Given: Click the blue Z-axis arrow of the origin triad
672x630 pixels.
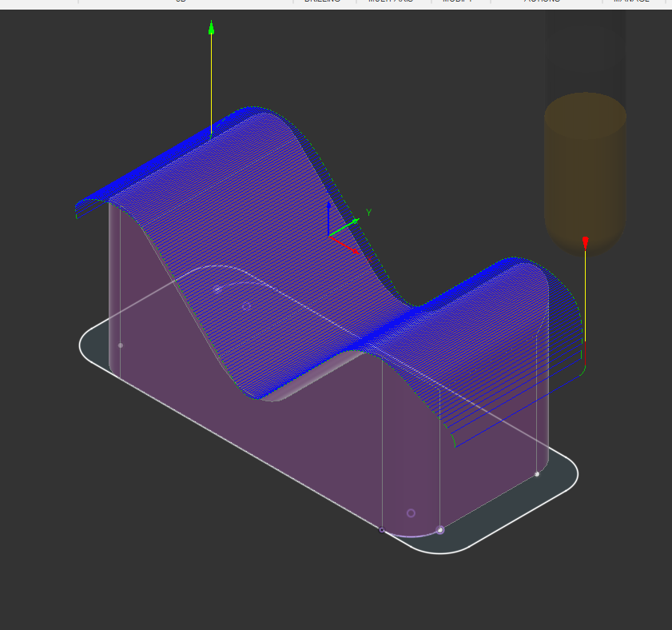Looking at the screenshot, I should pos(329,216).
